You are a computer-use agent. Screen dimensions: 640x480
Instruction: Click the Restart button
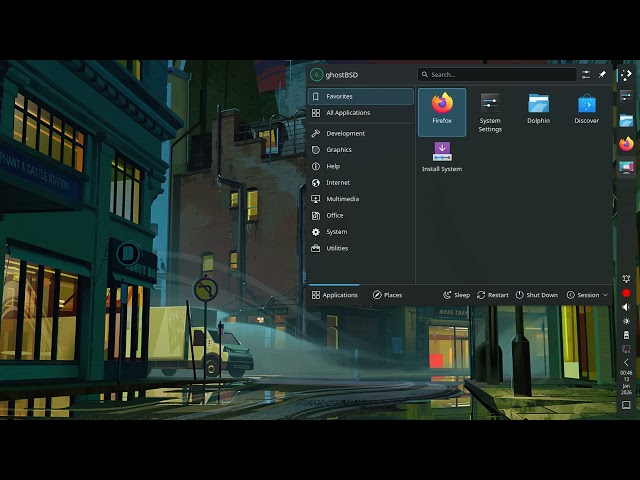[x=492, y=295]
